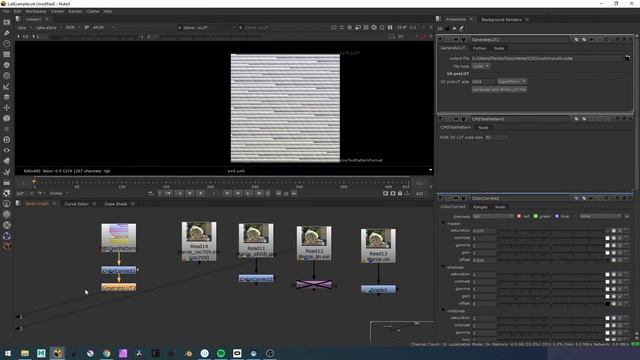Open the Draw nodes toolbar icon
The image size is (640, 360).
pyautogui.click(x=7, y=33)
